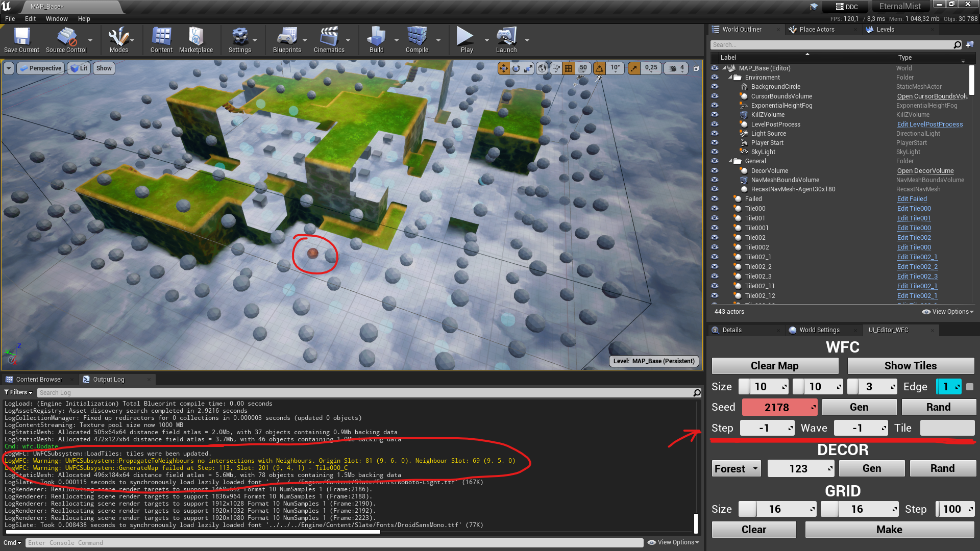Image resolution: width=980 pixels, height=551 pixels.
Task: Open the Perspective viewport dropdown
Action: click(40, 68)
